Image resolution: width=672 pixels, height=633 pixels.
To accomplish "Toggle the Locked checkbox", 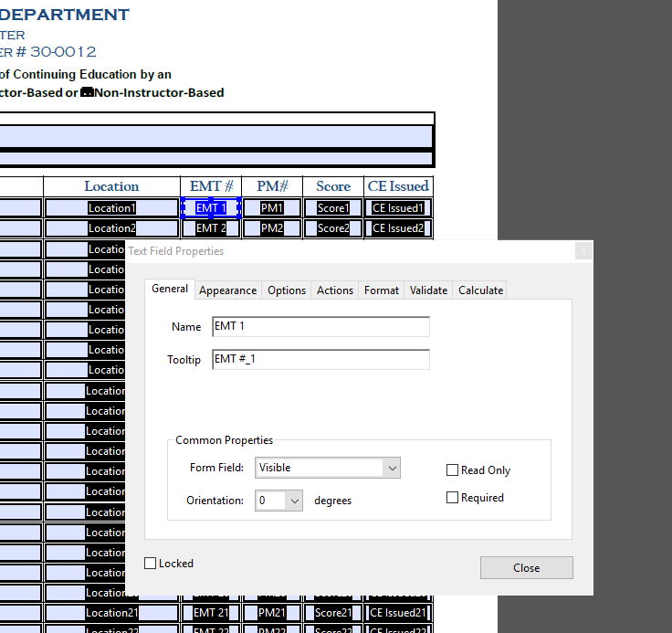I will click(x=152, y=564).
